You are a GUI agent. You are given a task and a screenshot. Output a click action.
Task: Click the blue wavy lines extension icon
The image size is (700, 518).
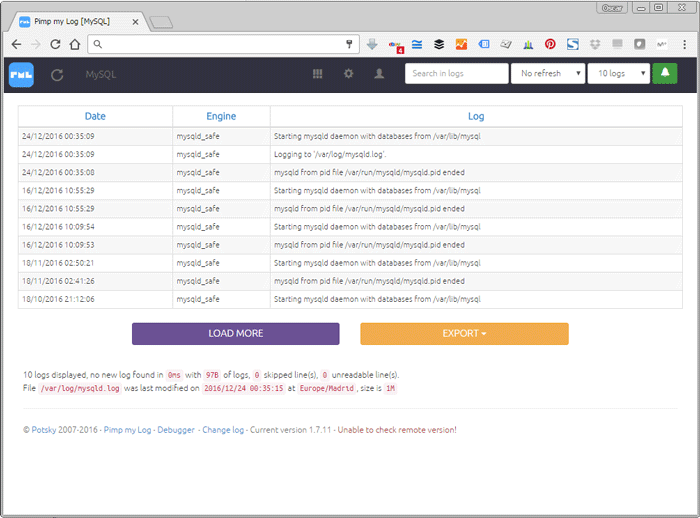pyautogui.click(x=417, y=44)
